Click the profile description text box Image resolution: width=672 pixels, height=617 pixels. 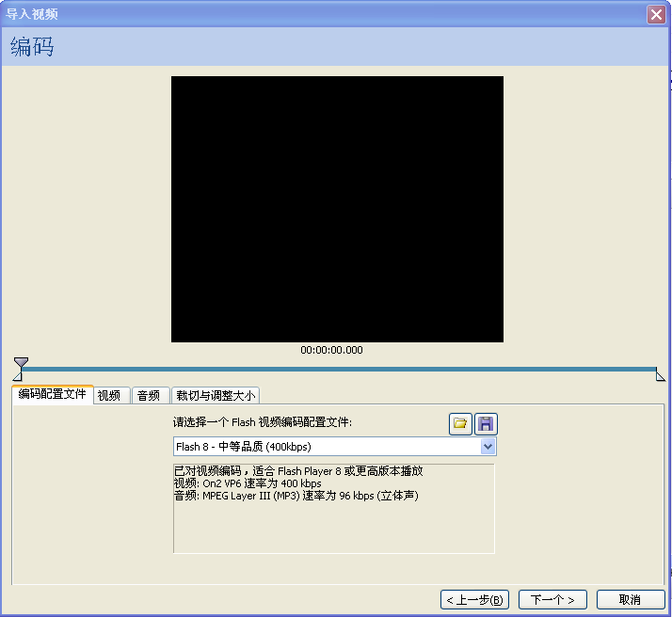(334, 509)
